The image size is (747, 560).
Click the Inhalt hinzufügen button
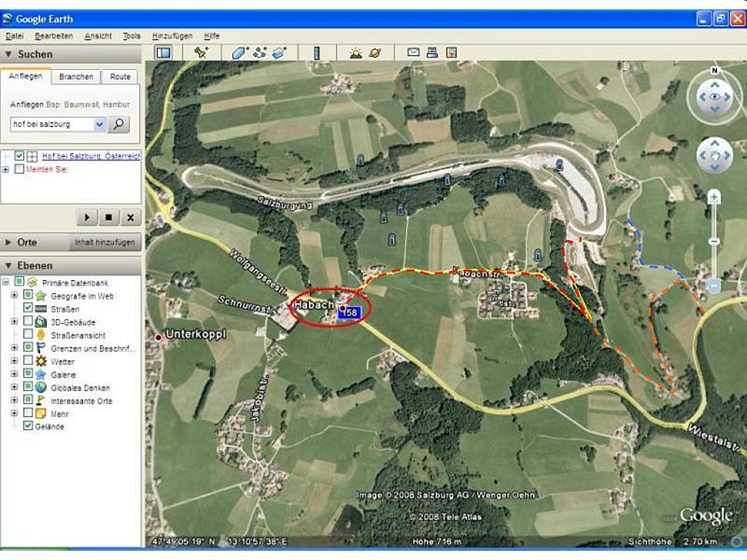105,243
